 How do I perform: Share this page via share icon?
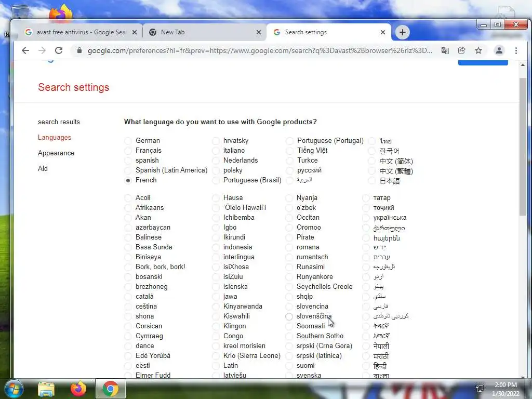click(x=461, y=50)
